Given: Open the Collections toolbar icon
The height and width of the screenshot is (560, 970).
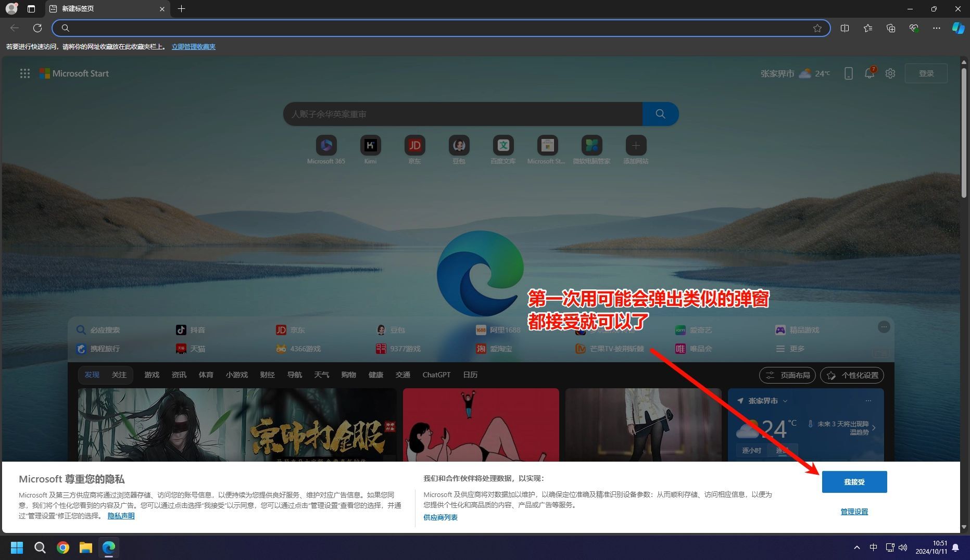Looking at the screenshot, I should click(890, 28).
